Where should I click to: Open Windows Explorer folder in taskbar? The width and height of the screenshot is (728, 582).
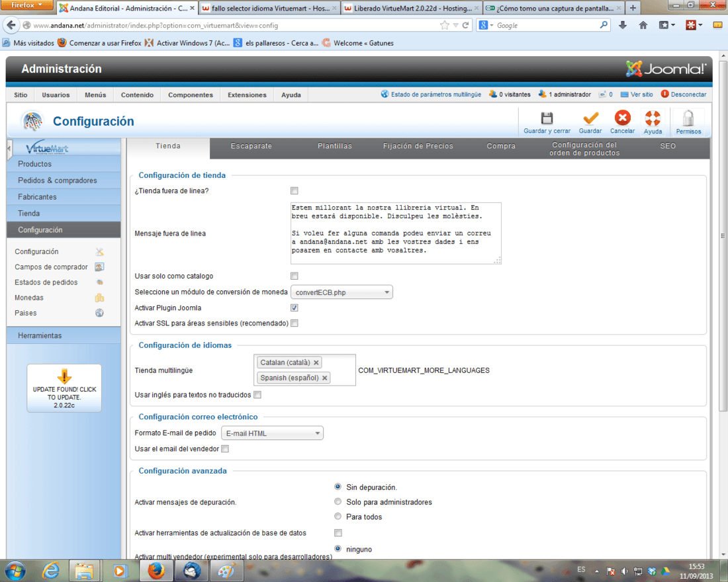[84, 570]
